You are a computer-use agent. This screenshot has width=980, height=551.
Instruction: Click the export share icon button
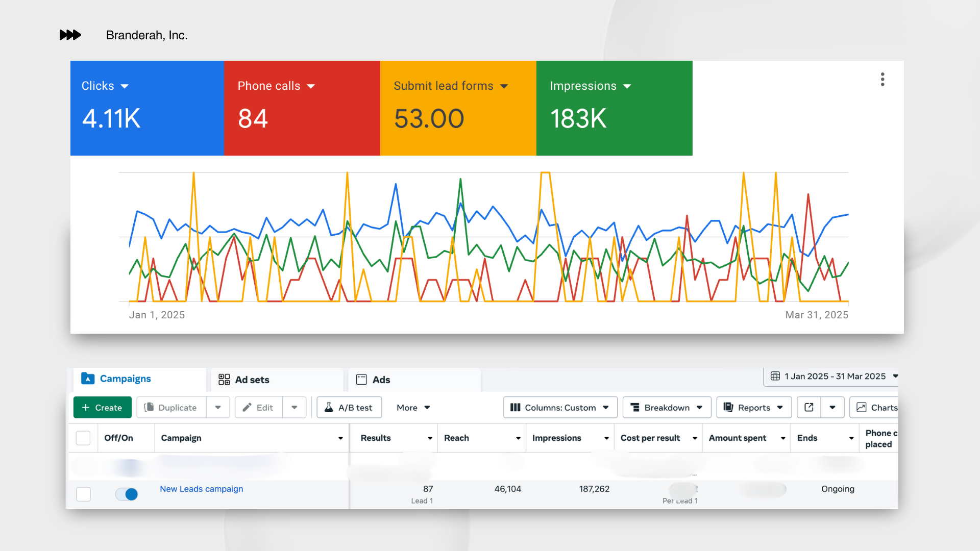(809, 407)
